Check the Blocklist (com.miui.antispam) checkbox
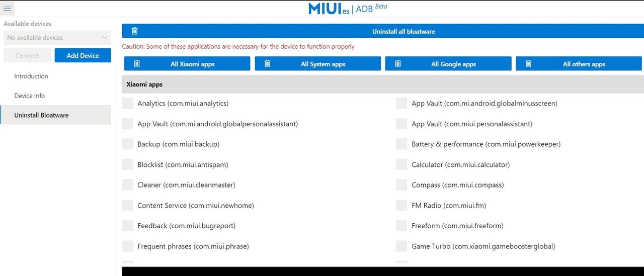The image size is (644, 276). 128,164
